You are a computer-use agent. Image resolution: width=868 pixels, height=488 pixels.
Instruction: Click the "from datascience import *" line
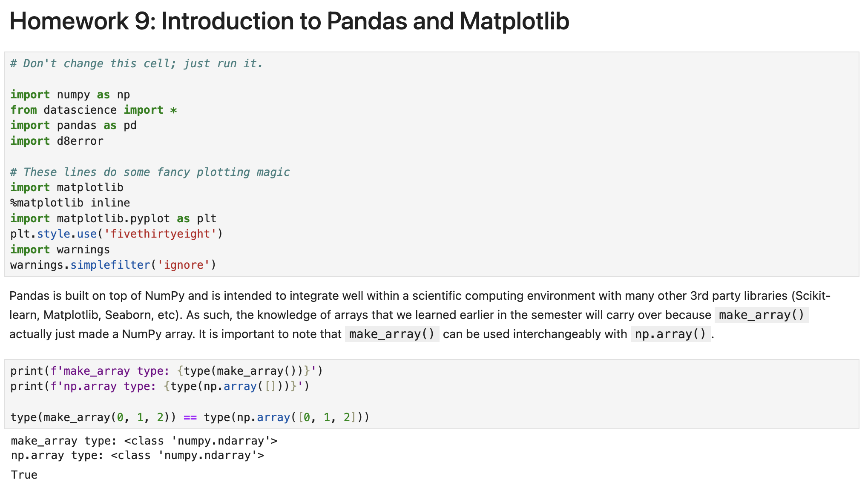click(94, 110)
